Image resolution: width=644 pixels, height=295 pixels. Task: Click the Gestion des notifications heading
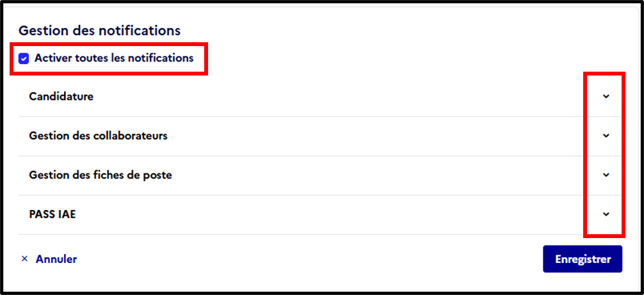[100, 31]
